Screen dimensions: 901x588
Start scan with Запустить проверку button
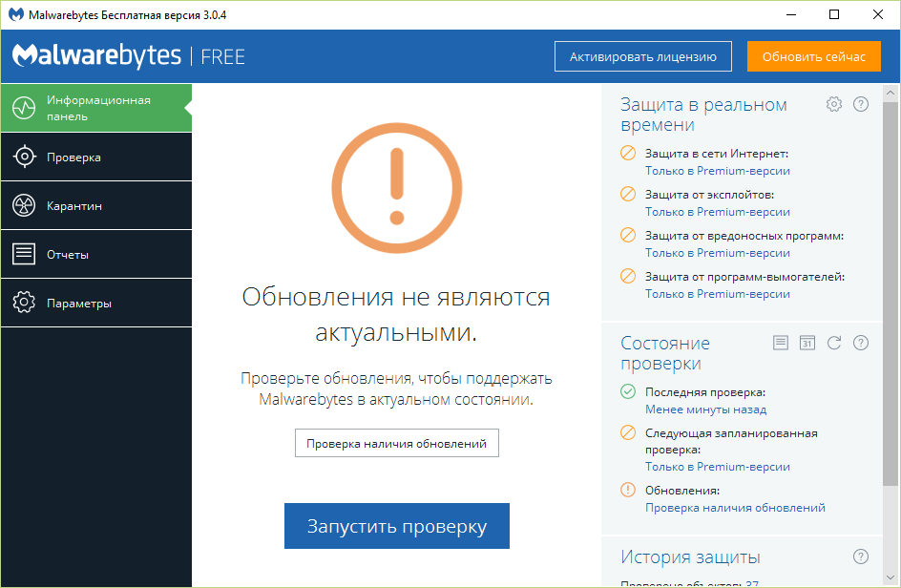396,526
